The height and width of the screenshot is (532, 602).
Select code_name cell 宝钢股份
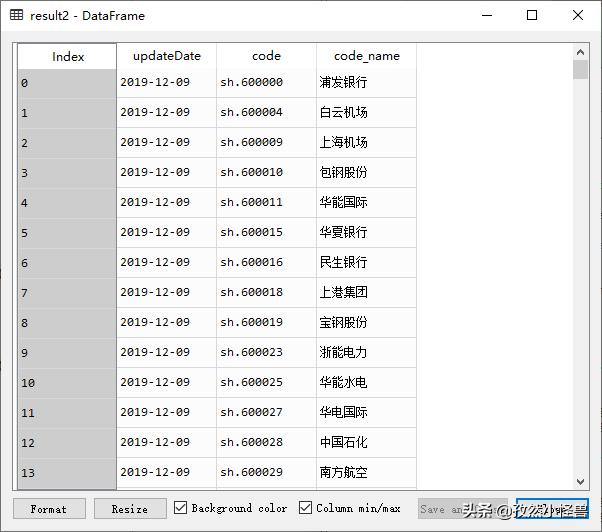[367, 322]
